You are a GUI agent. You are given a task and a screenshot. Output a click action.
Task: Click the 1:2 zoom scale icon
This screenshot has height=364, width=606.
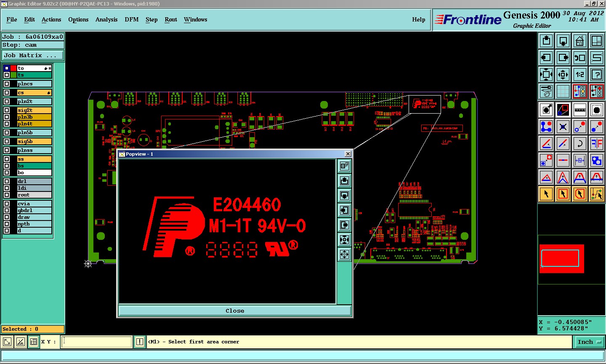[x=580, y=74]
